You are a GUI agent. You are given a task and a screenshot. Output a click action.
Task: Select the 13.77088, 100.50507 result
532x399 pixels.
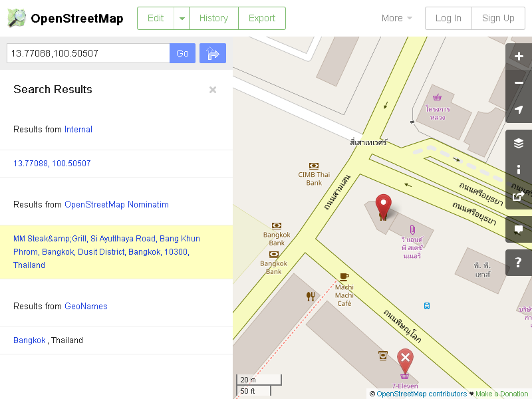[52, 164]
